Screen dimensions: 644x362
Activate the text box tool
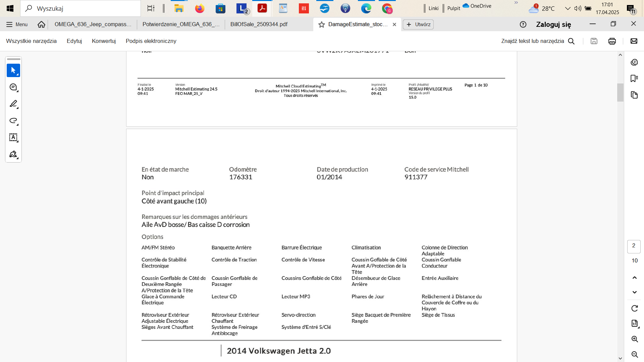click(x=13, y=137)
